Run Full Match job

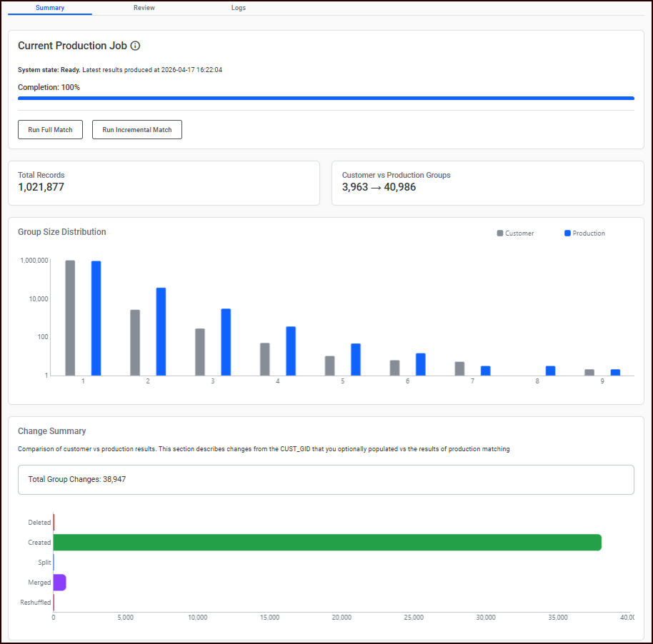(51, 129)
